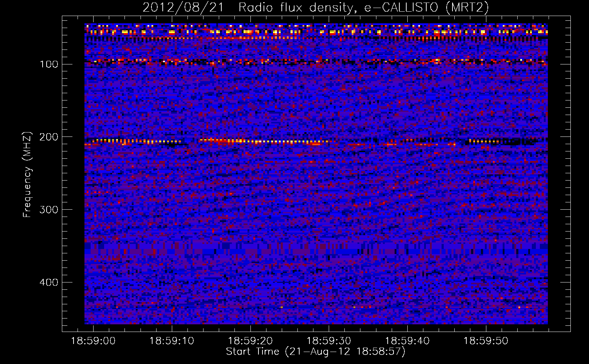Click the 18:59:00 time tick label
Viewport: 589px width, 364px height.
click(x=93, y=341)
